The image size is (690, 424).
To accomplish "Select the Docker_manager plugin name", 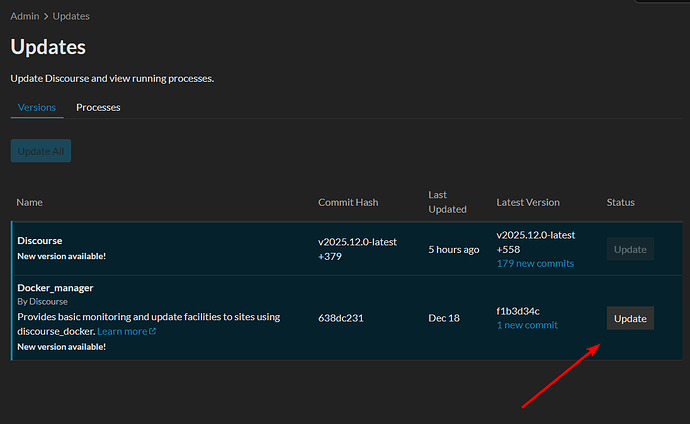I will tap(55, 288).
